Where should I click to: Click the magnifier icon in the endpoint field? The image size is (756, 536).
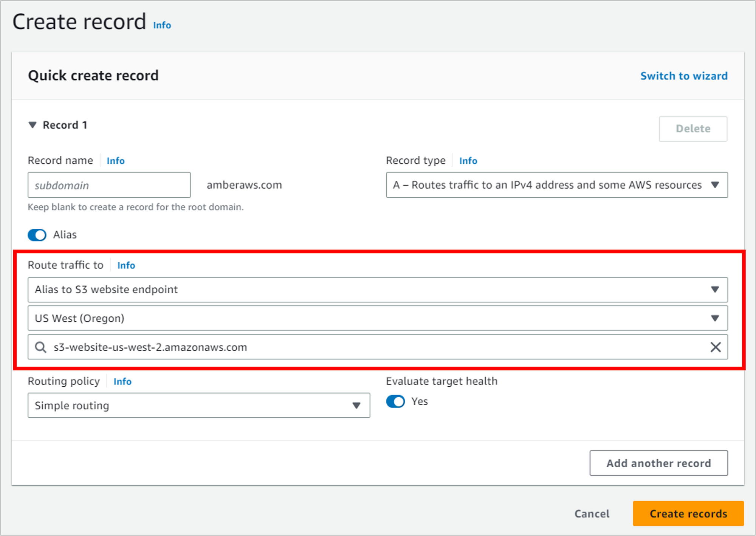point(40,347)
